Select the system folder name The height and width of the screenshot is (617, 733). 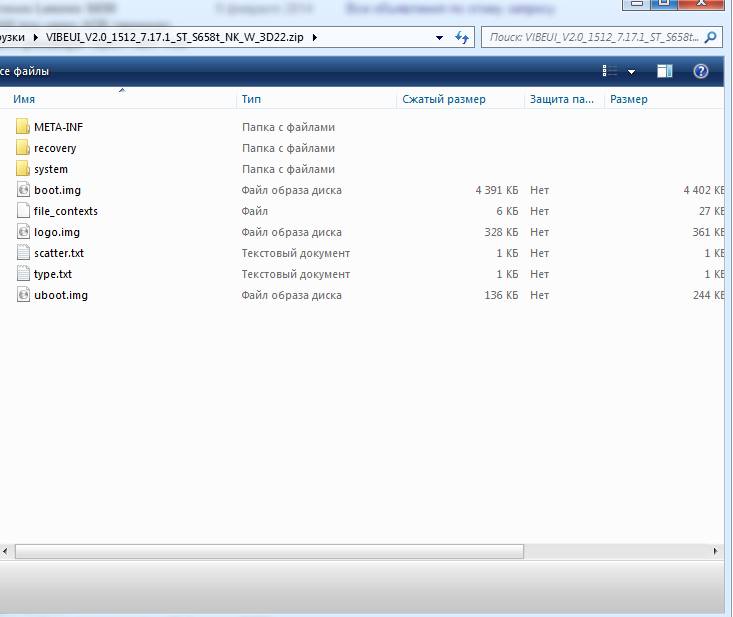click(x=50, y=169)
